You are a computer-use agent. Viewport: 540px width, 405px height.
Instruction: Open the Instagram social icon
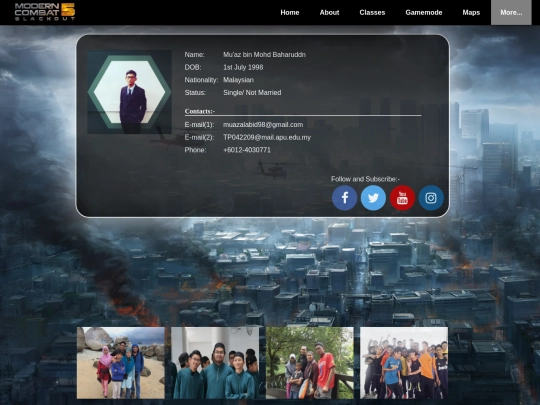pyautogui.click(x=431, y=198)
